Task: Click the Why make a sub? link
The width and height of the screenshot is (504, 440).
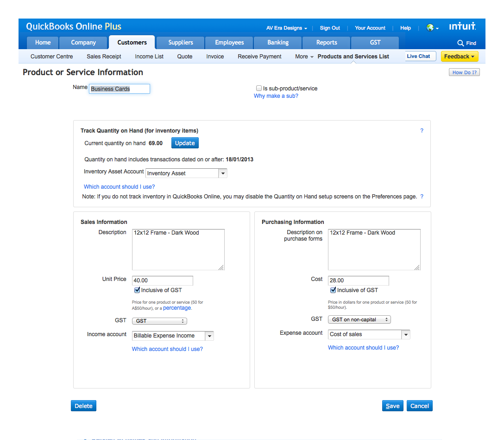Action: click(276, 96)
